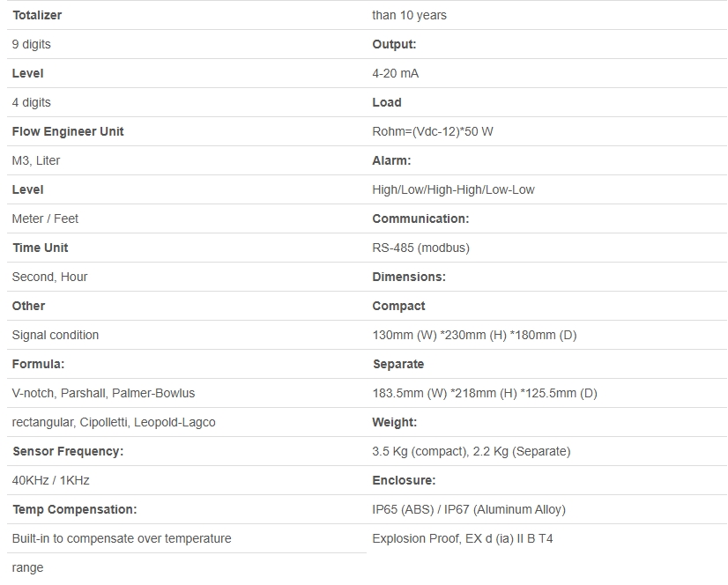728x585 pixels.
Task: Click the Sensor Frequency: heading
Action: point(68,451)
